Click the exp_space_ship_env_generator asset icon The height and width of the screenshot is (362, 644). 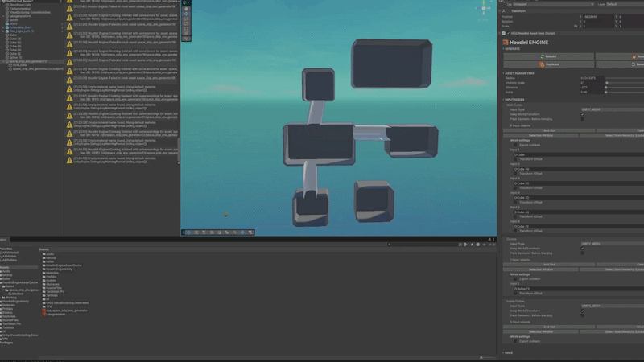pyautogui.click(x=44, y=311)
